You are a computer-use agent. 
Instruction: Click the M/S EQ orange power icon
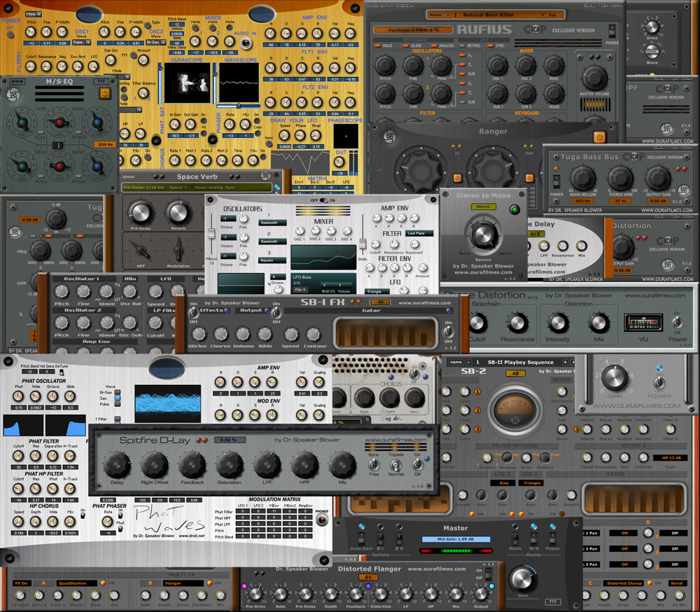104,93
